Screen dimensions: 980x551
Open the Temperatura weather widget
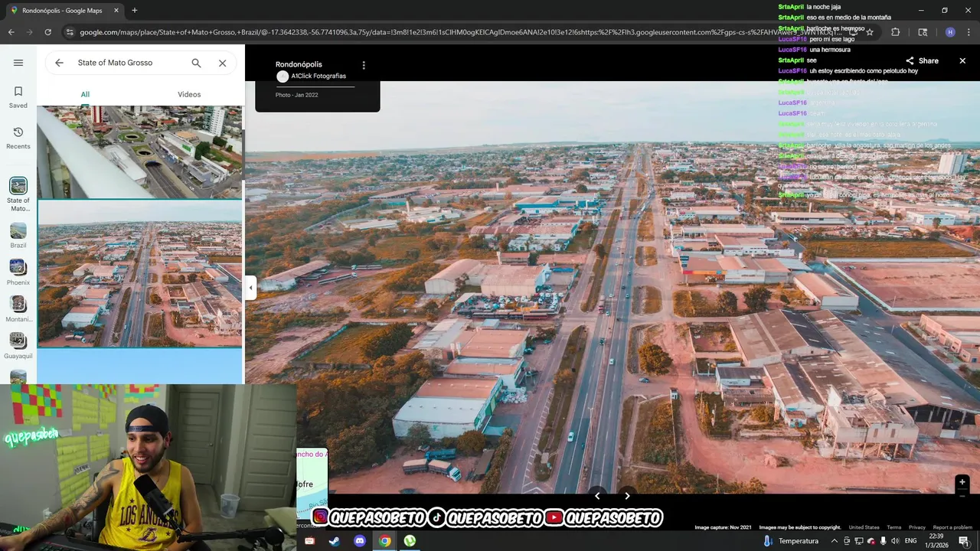(x=790, y=541)
